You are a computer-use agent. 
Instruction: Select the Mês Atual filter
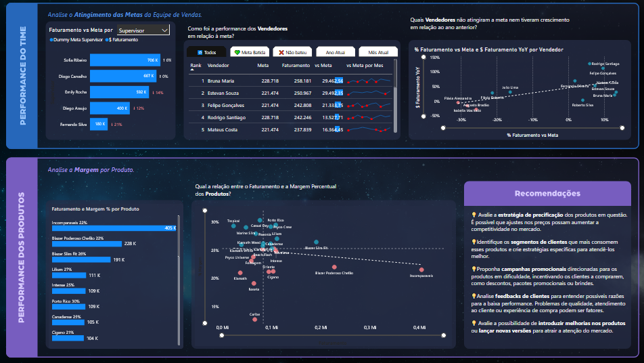click(x=378, y=52)
